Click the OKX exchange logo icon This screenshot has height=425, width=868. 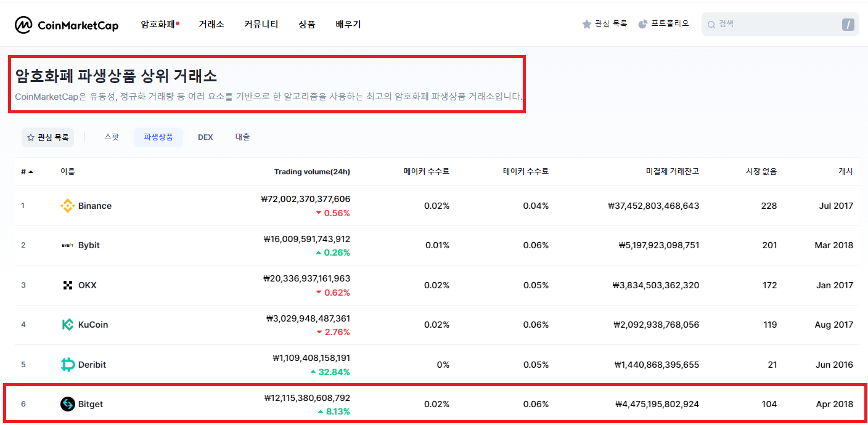(67, 285)
